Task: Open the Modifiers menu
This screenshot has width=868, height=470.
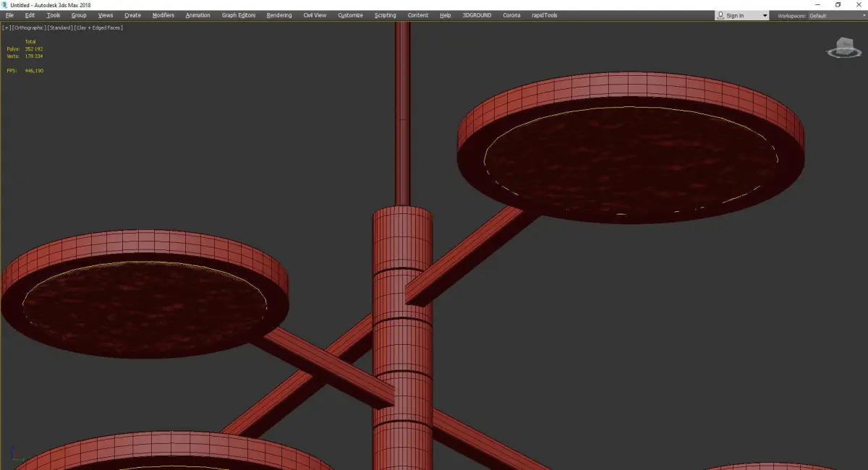Action: (163, 15)
